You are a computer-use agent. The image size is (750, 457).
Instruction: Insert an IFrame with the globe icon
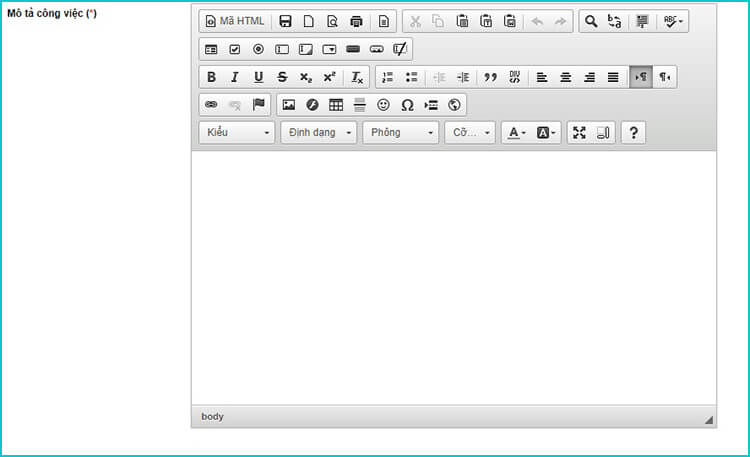454,105
